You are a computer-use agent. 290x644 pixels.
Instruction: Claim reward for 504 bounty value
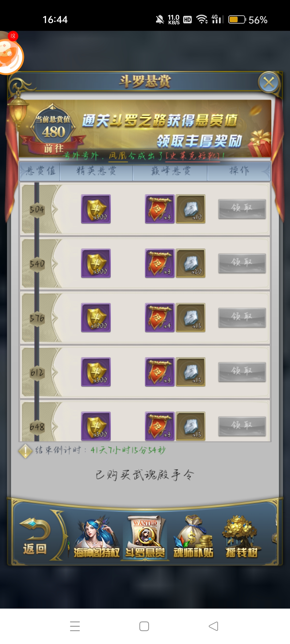pyautogui.click(x=242, y=209)
